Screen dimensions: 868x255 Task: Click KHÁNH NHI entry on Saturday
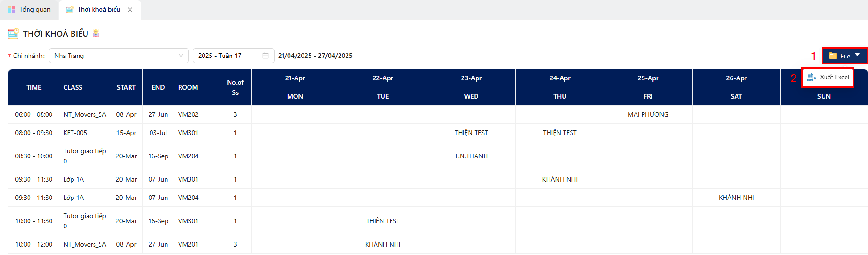(x=736, y=198)
